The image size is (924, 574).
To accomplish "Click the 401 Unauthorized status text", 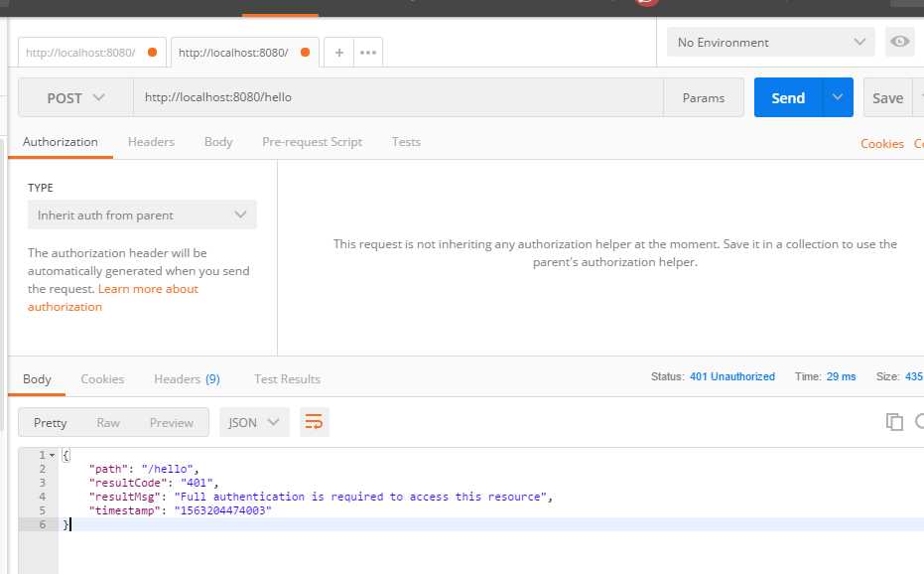I will (731, 377).
